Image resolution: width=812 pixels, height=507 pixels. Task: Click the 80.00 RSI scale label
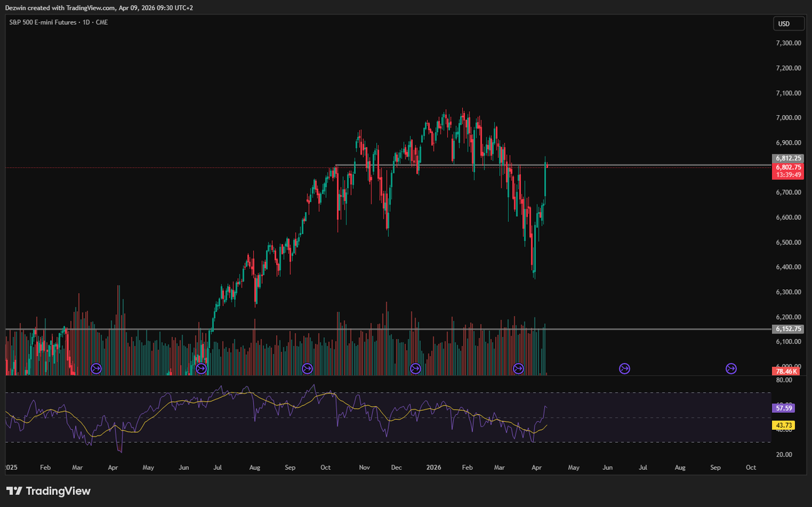click(x=784, y=380)
